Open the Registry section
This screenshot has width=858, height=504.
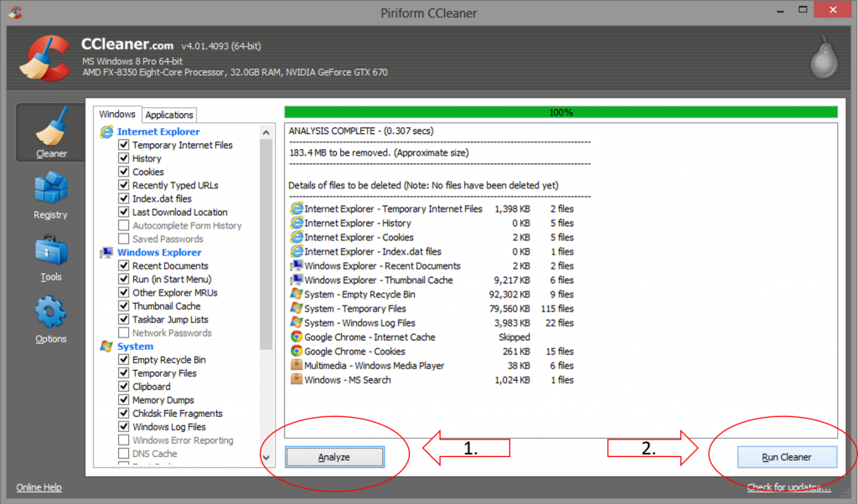pos(51,195)
